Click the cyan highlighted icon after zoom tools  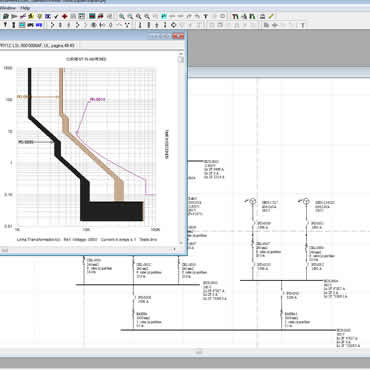[164, 16]
